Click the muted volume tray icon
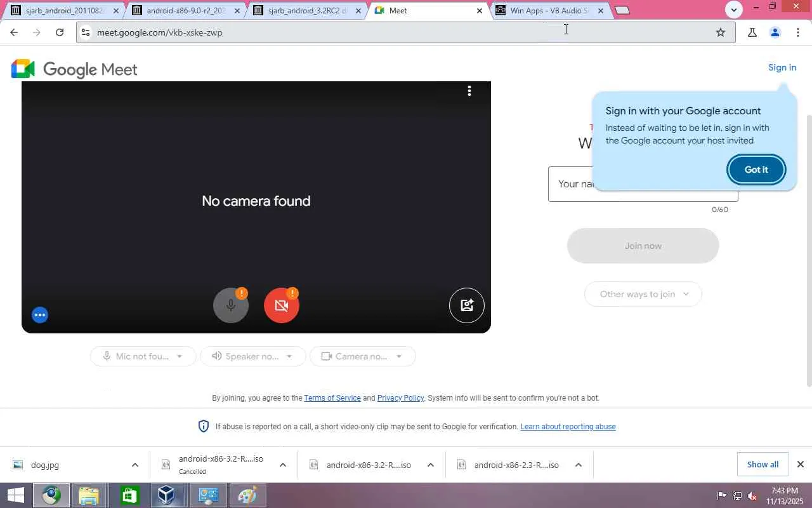The height and width of the screenshot is (508, 812). pyautogui.click(x=752, y=495)
